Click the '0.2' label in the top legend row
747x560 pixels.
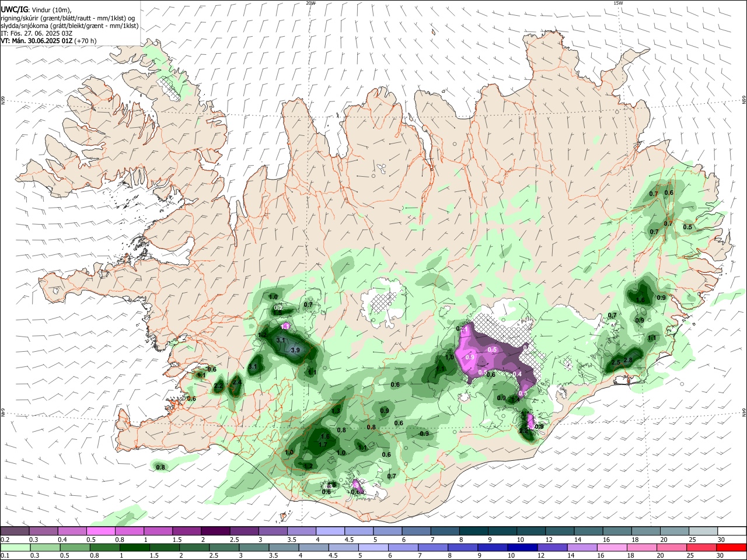pyautogui.click(x=4, y=540)
